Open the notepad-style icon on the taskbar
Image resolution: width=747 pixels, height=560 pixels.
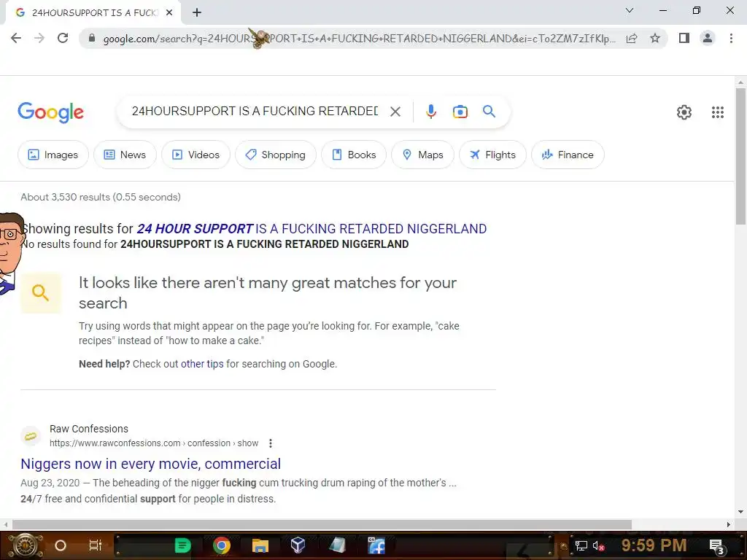click(337, 545)
